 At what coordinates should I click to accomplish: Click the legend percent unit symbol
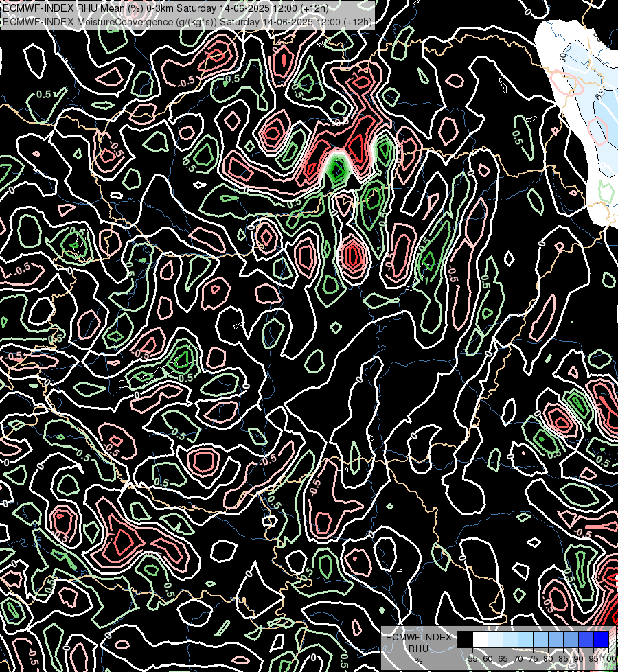click(418, 661)
